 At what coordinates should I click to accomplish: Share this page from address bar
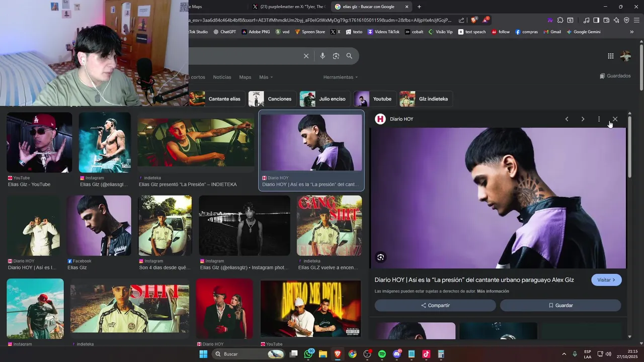(461, 20)
